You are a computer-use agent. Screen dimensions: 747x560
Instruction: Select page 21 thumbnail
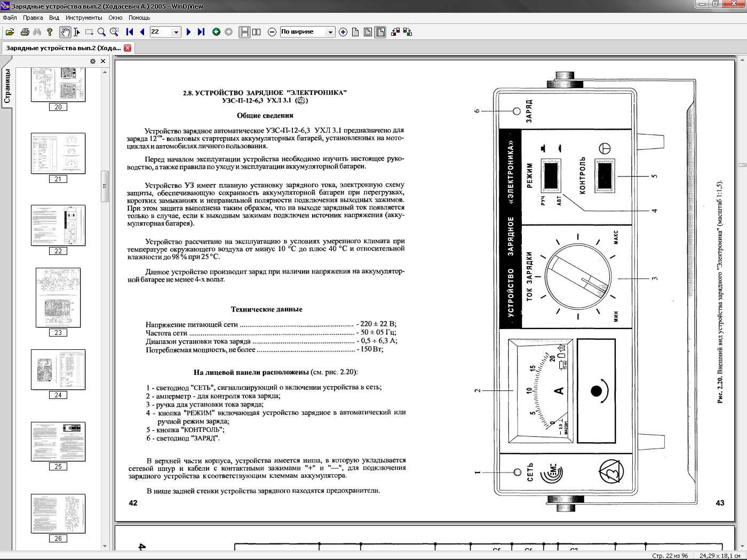click(x=58, y=154)
